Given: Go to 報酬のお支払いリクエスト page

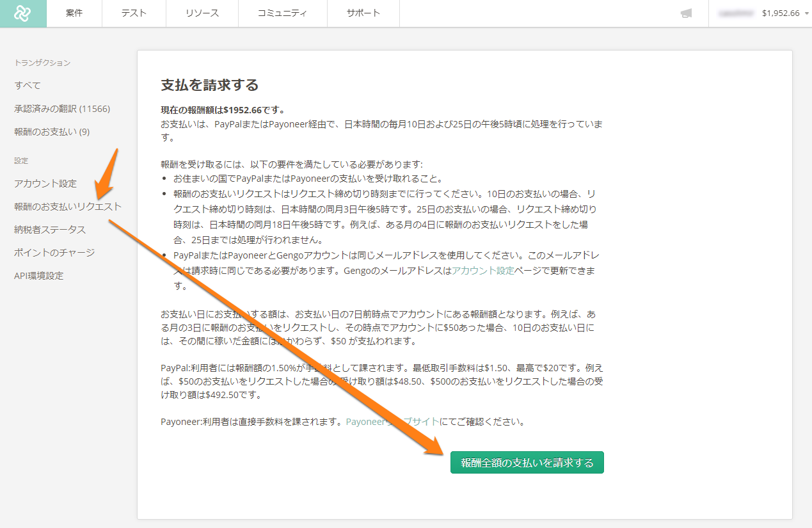Looking at the screenshot, I should coord(68,207).
